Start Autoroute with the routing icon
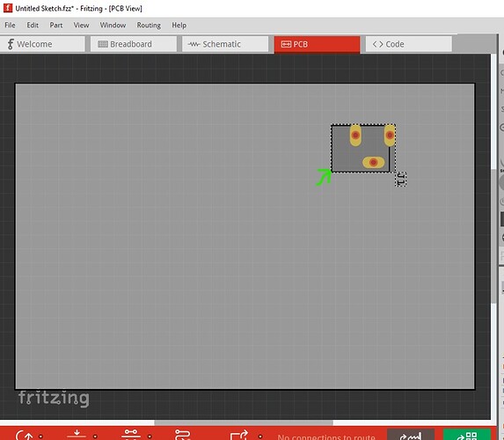The image size is (504, 440). click(x=183, y=435)
